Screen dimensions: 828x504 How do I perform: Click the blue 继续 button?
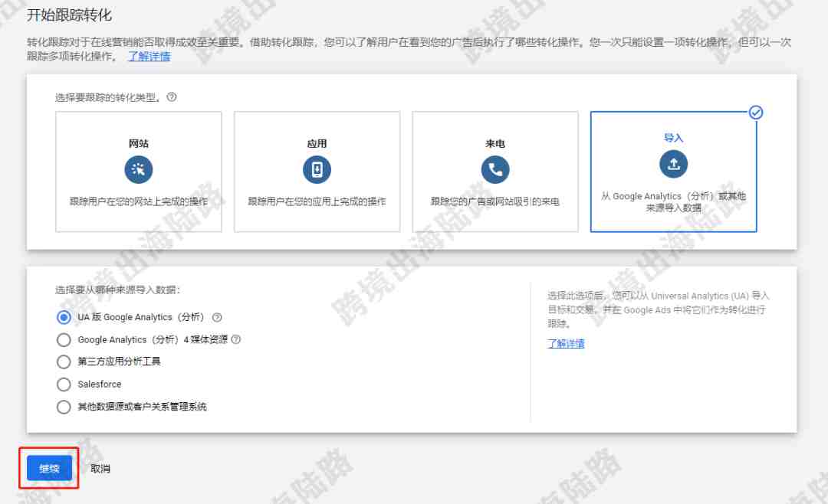click(49, 468)
